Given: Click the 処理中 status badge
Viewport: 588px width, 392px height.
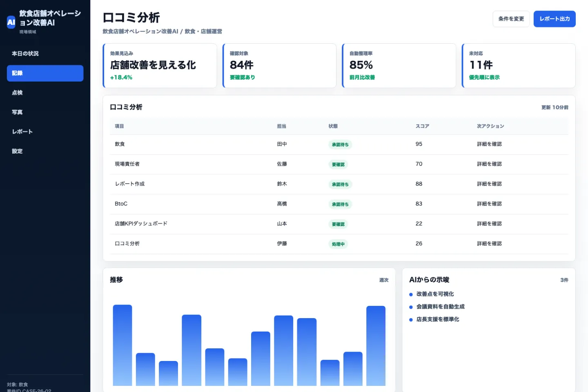Looking at the screenshot, I should click(x=338, y=244).
